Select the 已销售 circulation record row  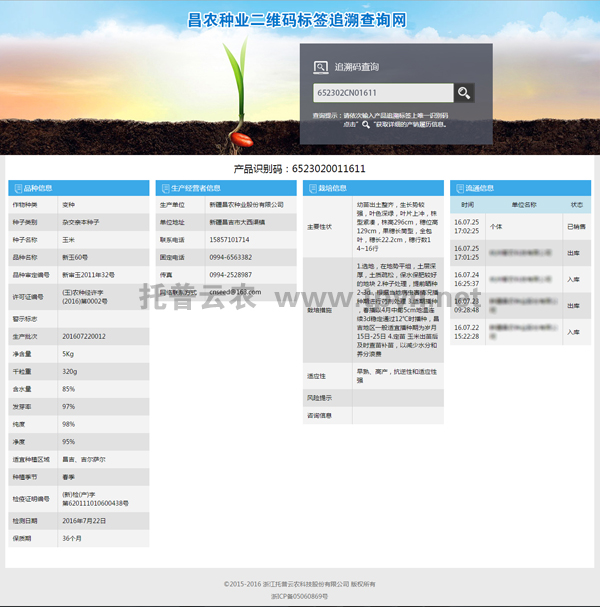click(x=521, y=226)
